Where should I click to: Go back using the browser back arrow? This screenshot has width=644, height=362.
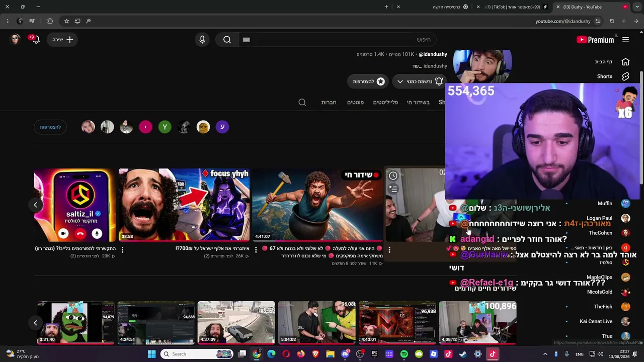(x=636, y=21)
